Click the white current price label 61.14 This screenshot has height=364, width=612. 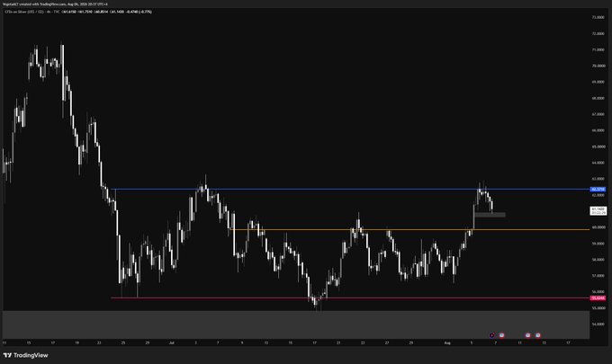click(598, 211)
